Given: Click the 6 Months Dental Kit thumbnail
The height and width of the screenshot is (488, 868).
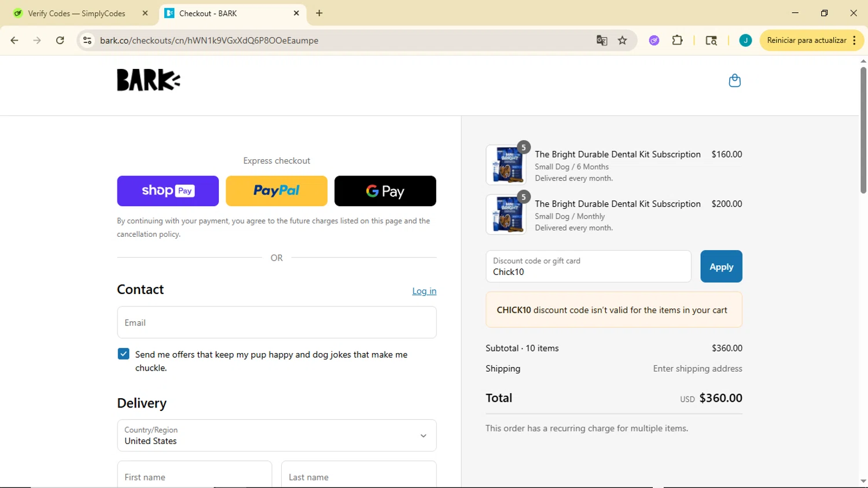Looking at the screenshot, I should [x=506, y=165].
